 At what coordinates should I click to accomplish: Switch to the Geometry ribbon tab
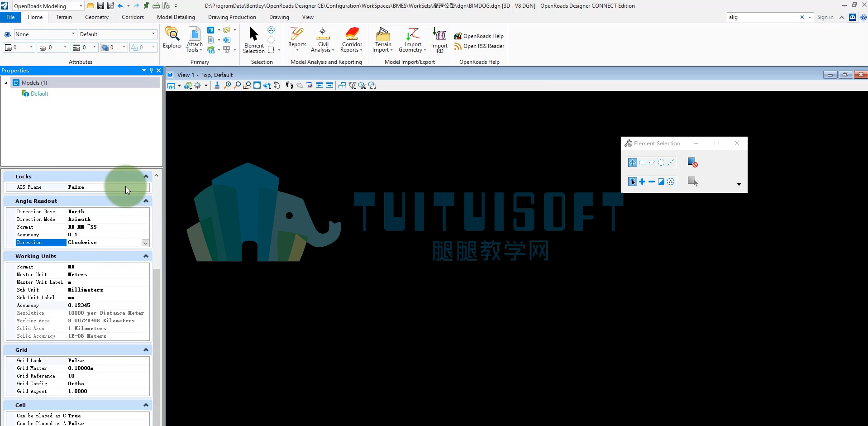(97, 17)
